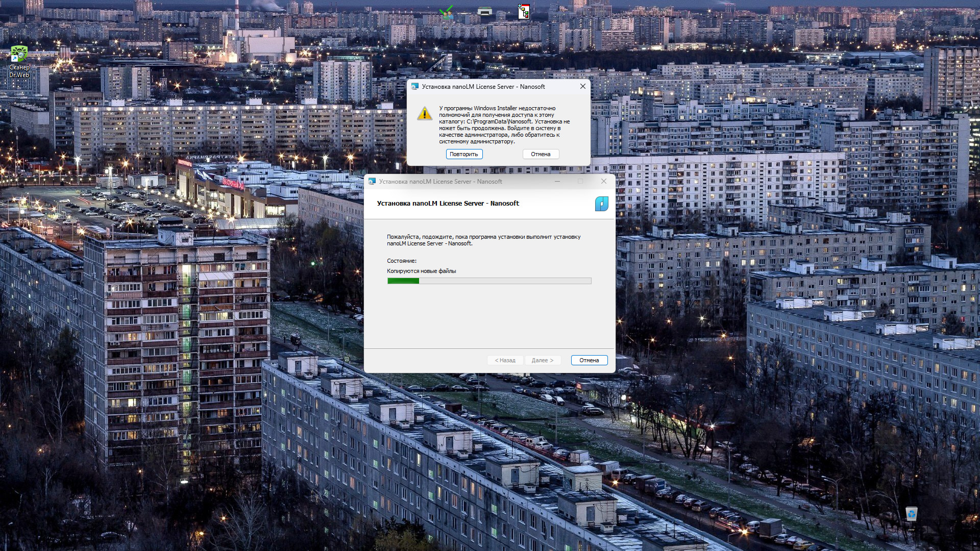
Task: Close the Windows Installer error dialog
Action: [582, 87]
